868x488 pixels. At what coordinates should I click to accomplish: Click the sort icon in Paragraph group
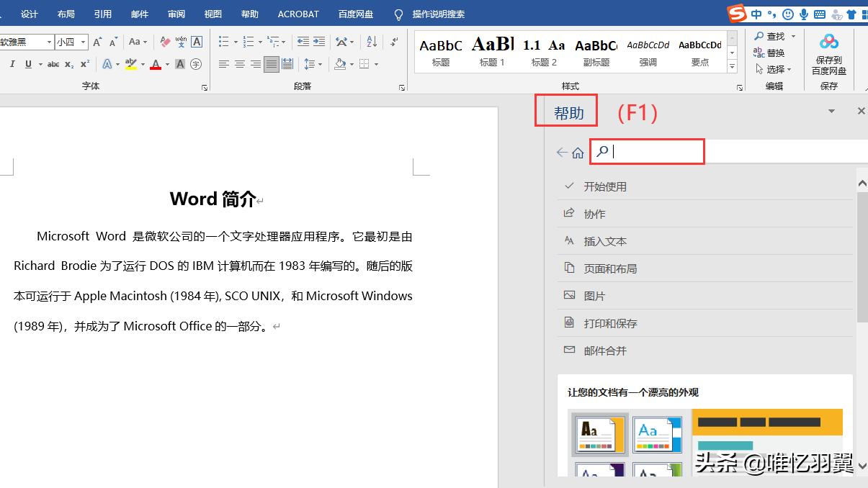tap(372, 42)
